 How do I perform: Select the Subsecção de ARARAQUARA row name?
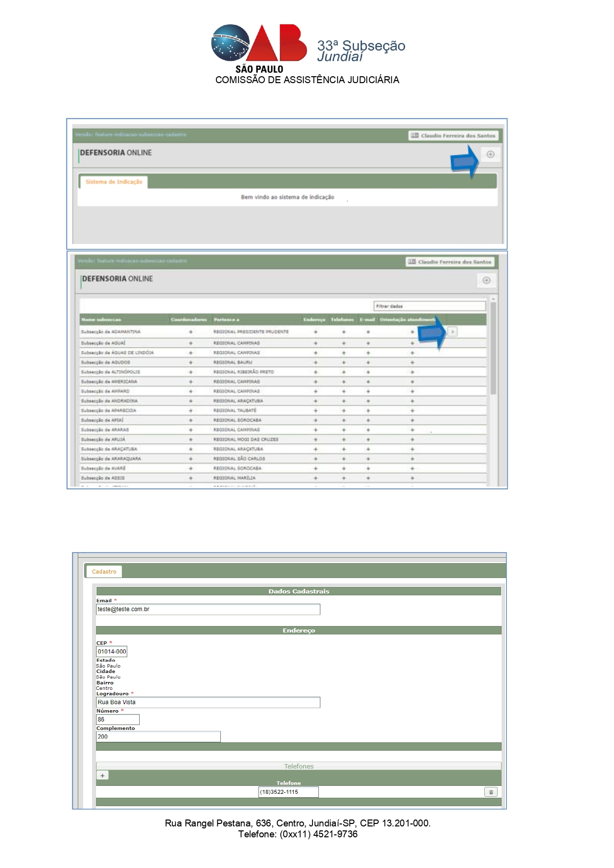[x=111, y=459]
